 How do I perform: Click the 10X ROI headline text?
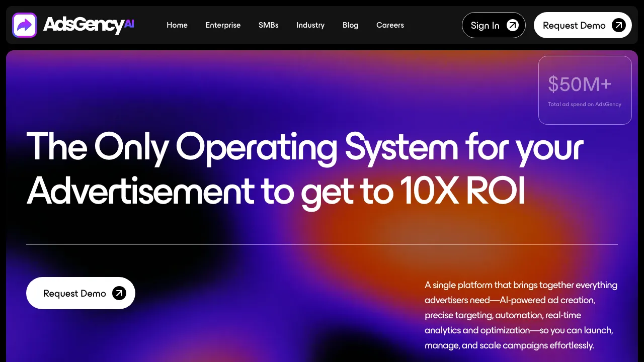coord(464,192)
